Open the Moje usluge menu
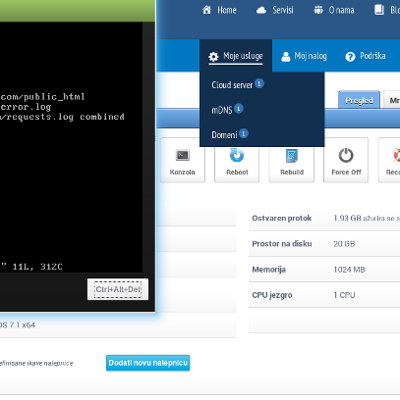400x400 pixels. coord(236,56)
